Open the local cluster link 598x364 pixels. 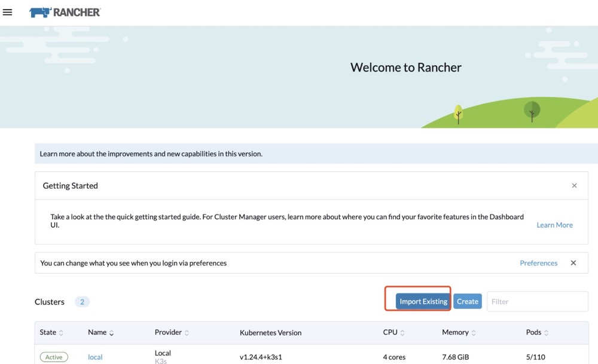point(95,357)
